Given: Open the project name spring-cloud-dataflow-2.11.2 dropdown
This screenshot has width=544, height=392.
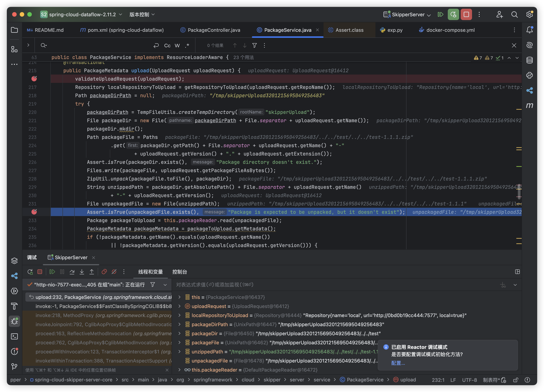Looking at the screenshot, I should point(81,14).
